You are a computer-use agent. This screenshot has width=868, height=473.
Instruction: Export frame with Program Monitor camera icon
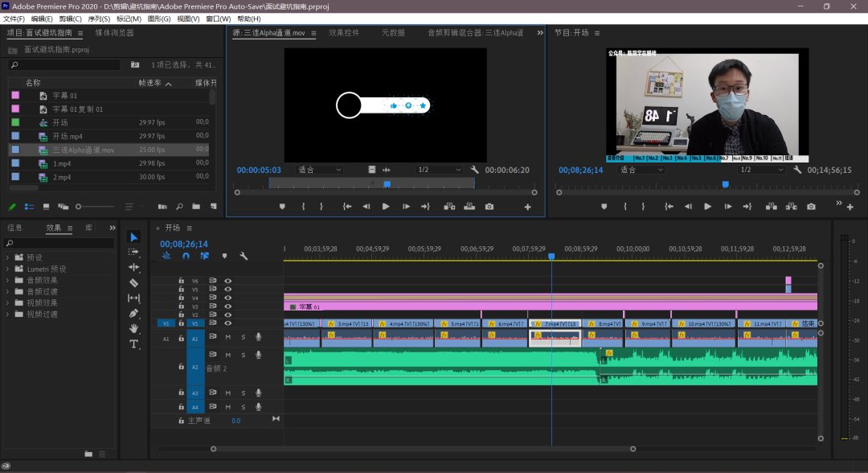(811, 207)
